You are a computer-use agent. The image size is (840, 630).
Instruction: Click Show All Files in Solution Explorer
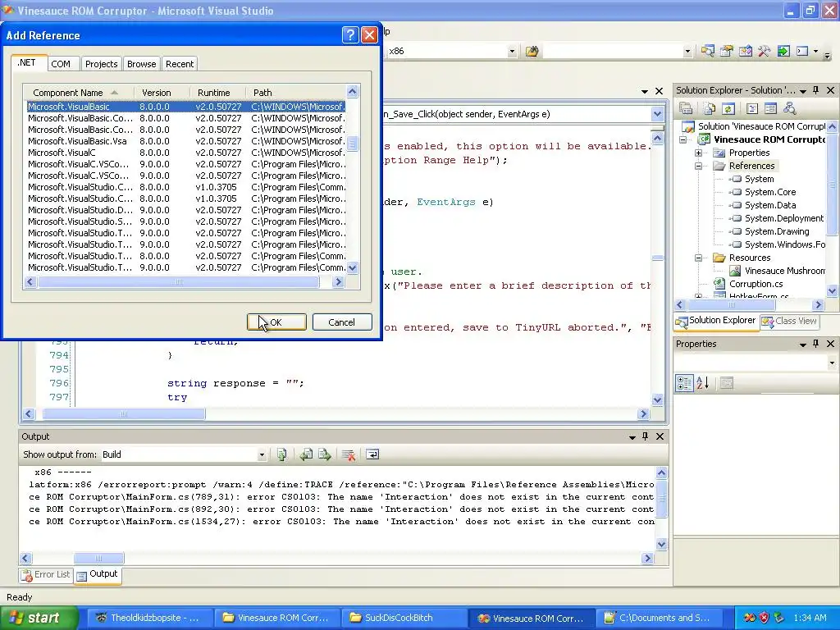(710, 109)
